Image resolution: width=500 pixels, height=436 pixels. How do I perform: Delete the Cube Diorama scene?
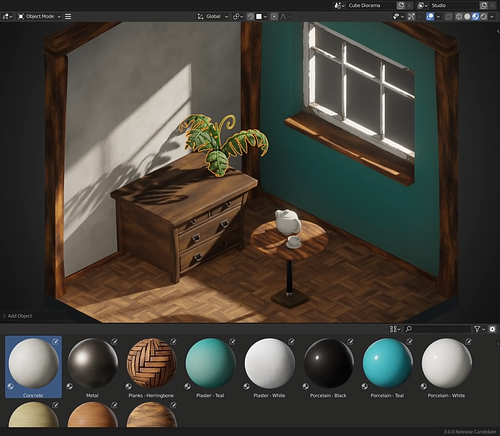[x=409, y=5]
